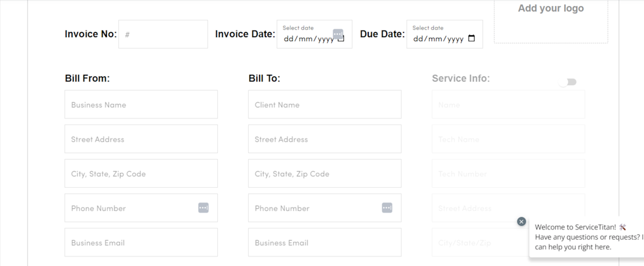This screenshot has height=266, width=644.
Task: Dismiss the ServiceTitan chat popup
Action: (522, 222)
